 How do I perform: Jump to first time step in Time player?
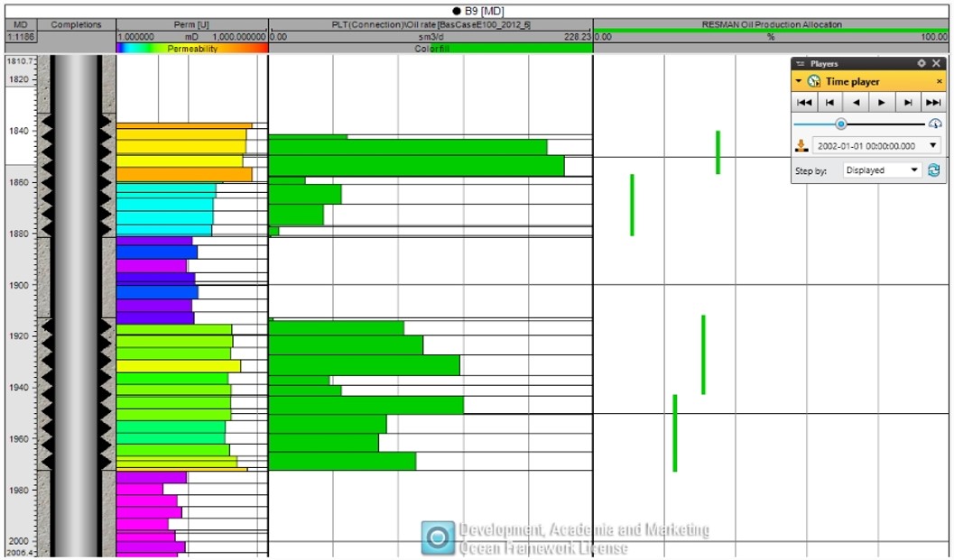804,103
